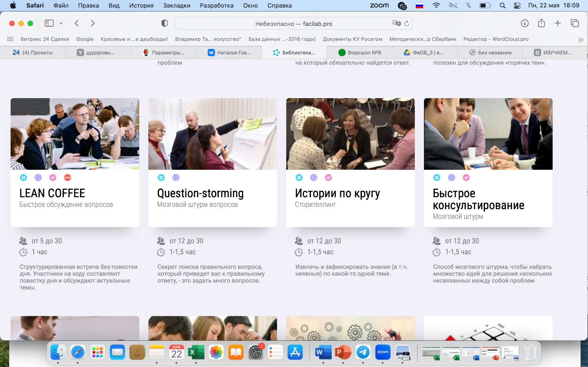Open the sidebar options dropdown chevron
Screen dimensions: 588x367
(61, 23)
